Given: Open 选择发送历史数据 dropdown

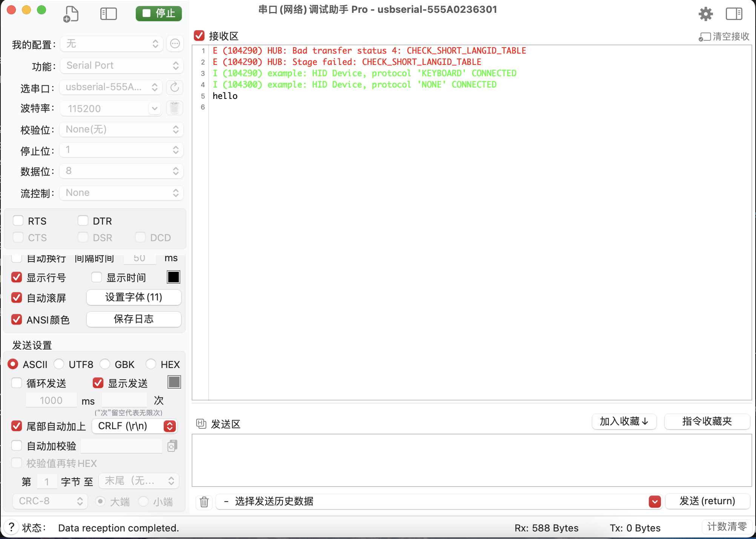Looking at the screenshot, I should [439, 502].
